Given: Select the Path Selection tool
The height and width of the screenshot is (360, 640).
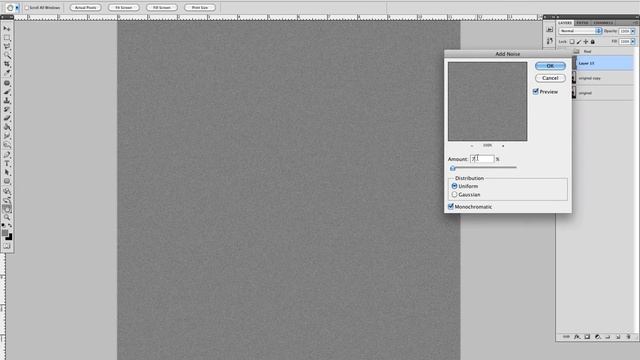Looking at the screenshot, I should click(7, 172).
